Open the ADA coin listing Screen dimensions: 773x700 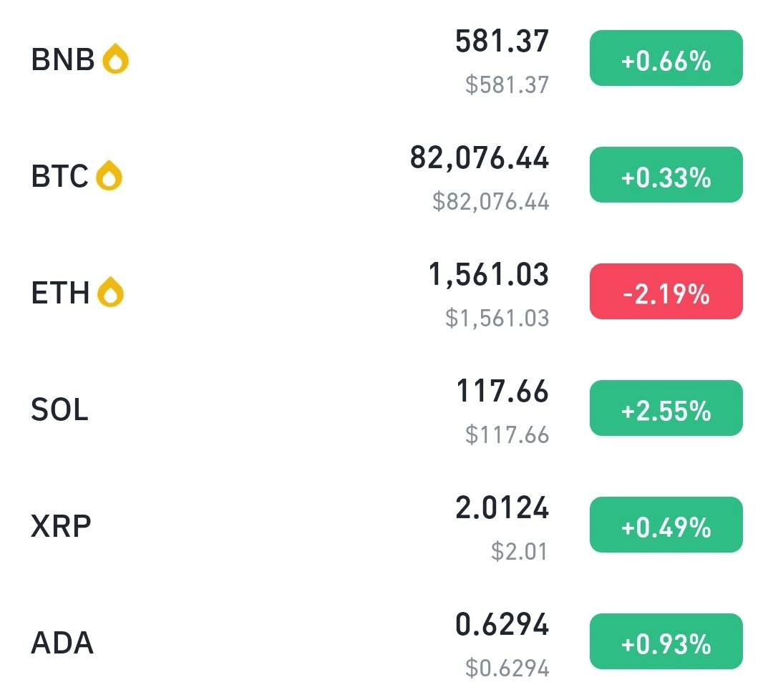386,642
